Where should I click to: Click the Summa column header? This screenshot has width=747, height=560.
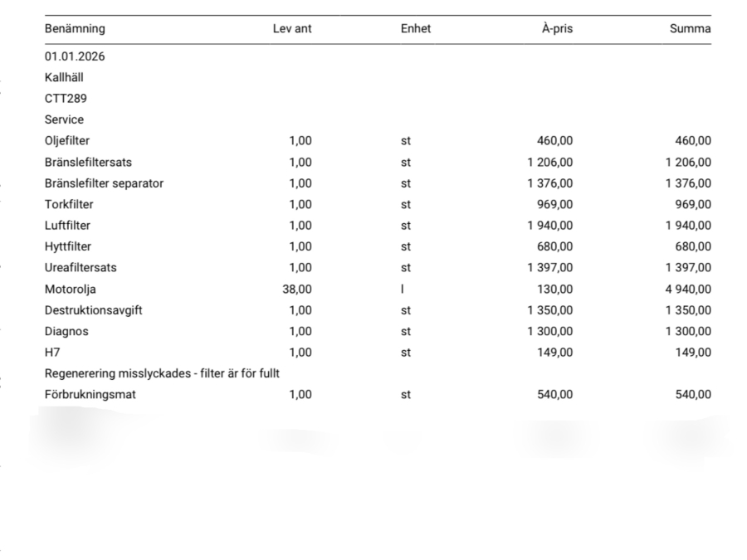pyautogui.click(x=691, y=29)
